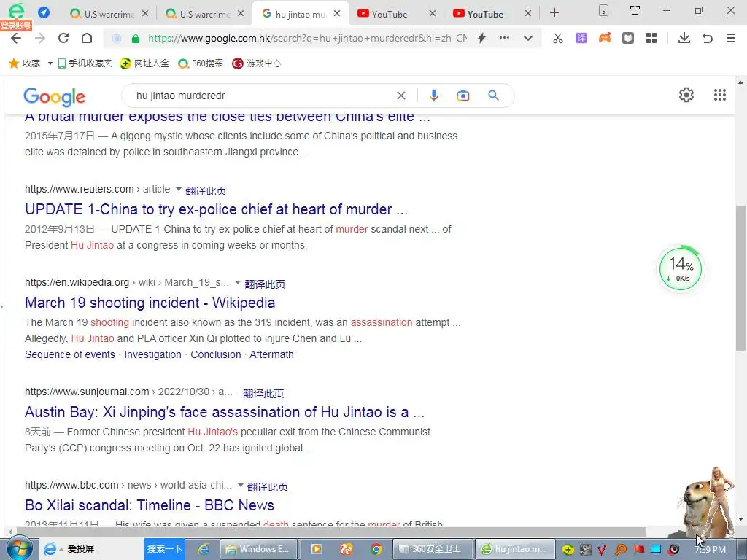
Task: Expand the favorites dropdown arrow
Action: (x=50, y=63)
